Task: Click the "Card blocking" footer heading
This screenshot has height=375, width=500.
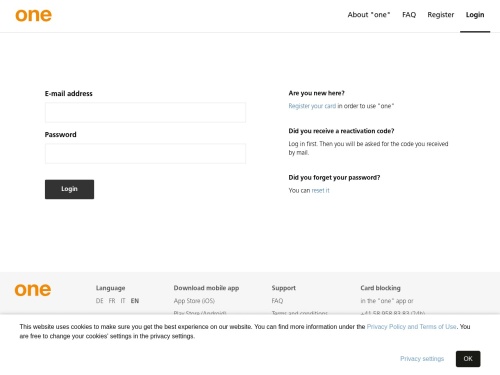Action: (380, 288)
